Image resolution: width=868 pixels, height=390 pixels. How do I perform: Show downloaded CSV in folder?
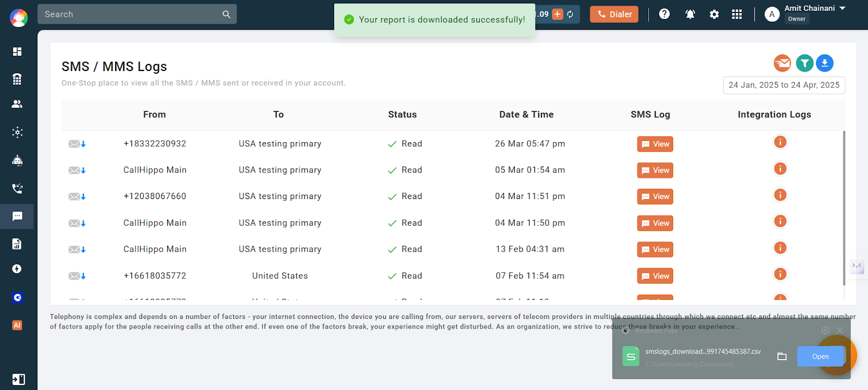point(782,356)
